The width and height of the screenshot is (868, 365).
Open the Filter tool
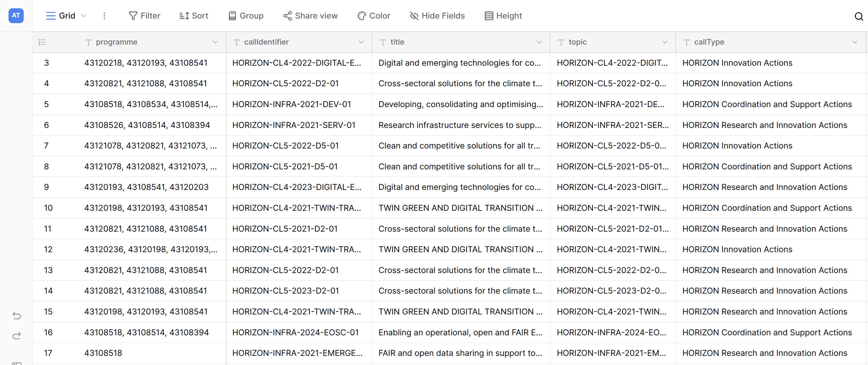click(x=144, y=16)
